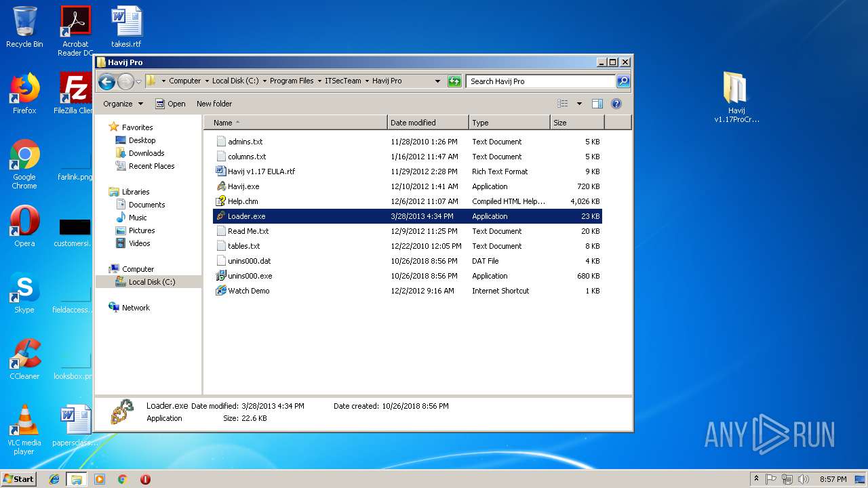The image size is (868, 488).
Task: Sort by Type column header
Action: (509, 123)
